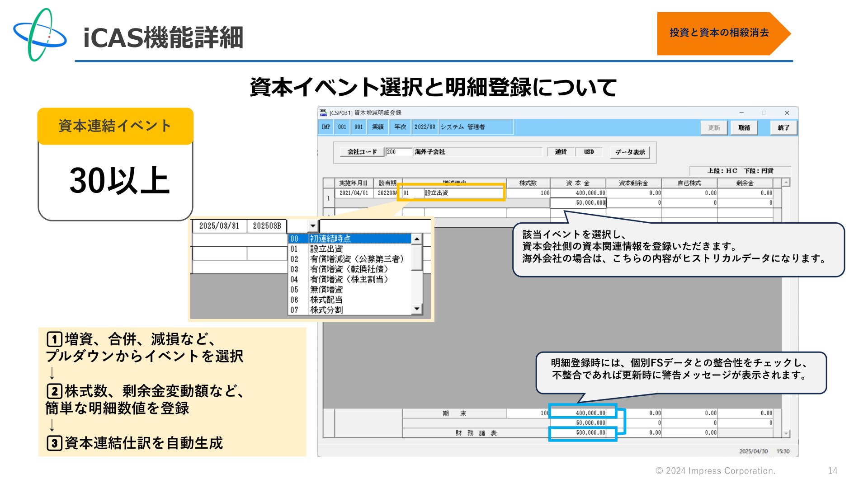Click the 50,000,000 yen cell in row 1
The height and width of the screenshot is (488, 868).
578,203
